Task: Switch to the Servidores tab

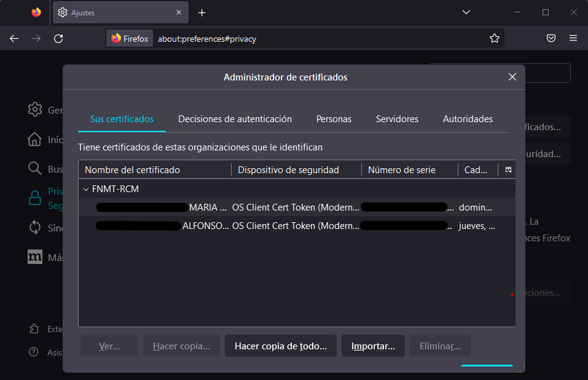Action: [x=397, y=119]
